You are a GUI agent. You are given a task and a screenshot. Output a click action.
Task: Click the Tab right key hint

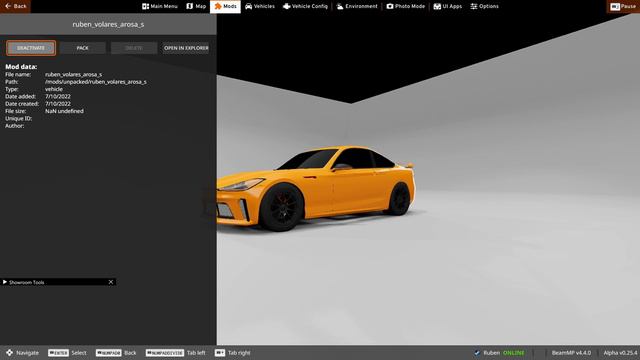[233, 353]
